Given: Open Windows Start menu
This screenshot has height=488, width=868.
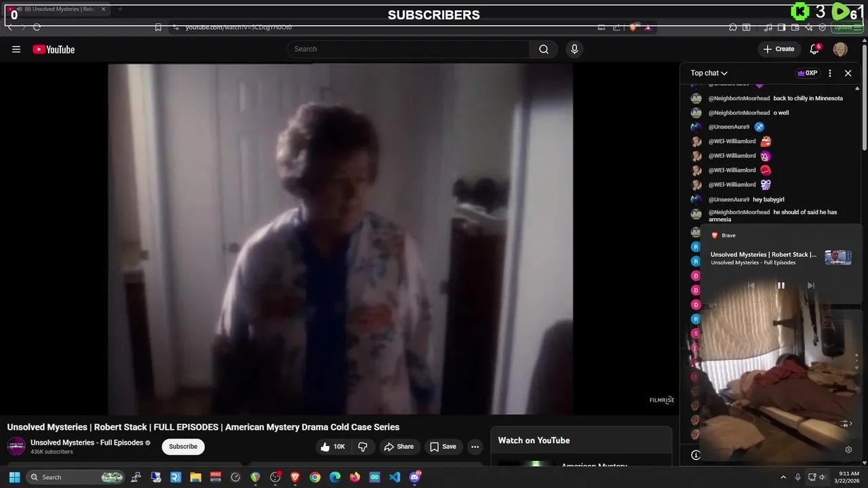Looking at the screenshot, I should pyautogui.click(x=14, y=477).
